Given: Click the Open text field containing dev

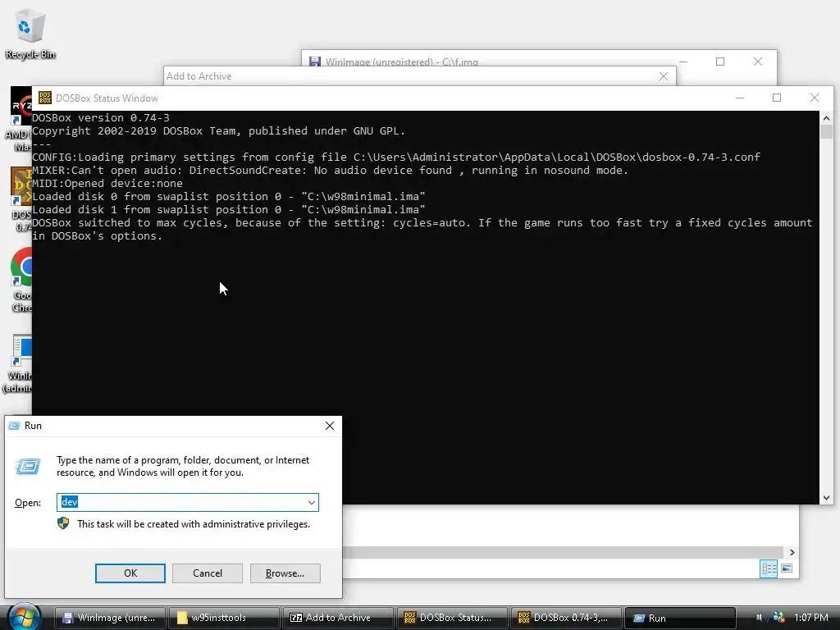Looking at the screenshot, I should tap(188, 502).
